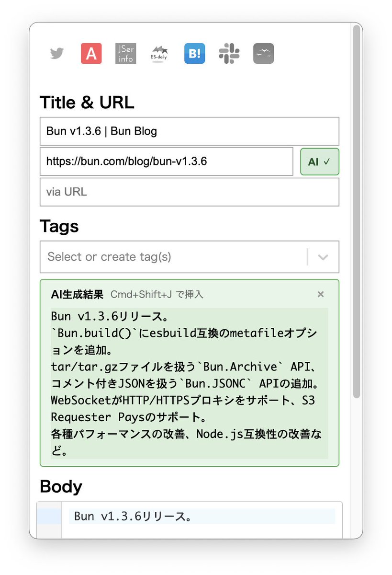Click the vertical scrollbar thumb
The width and height of the screenshot is (392, 575).
pyautogui.click(x=356, y=211)
